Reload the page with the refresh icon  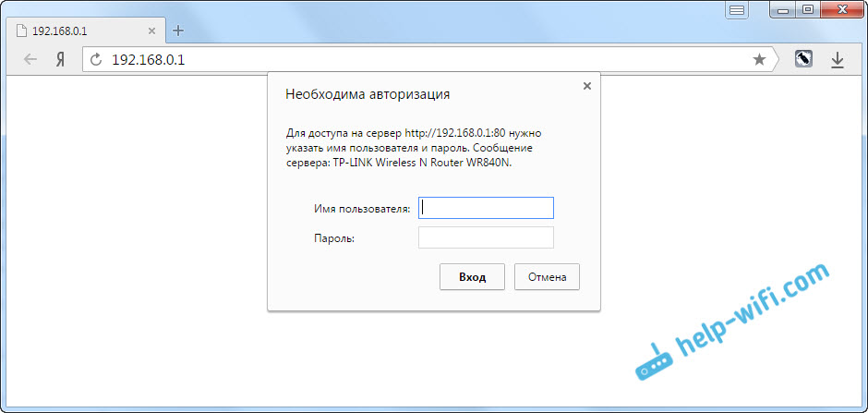point(96,60)
